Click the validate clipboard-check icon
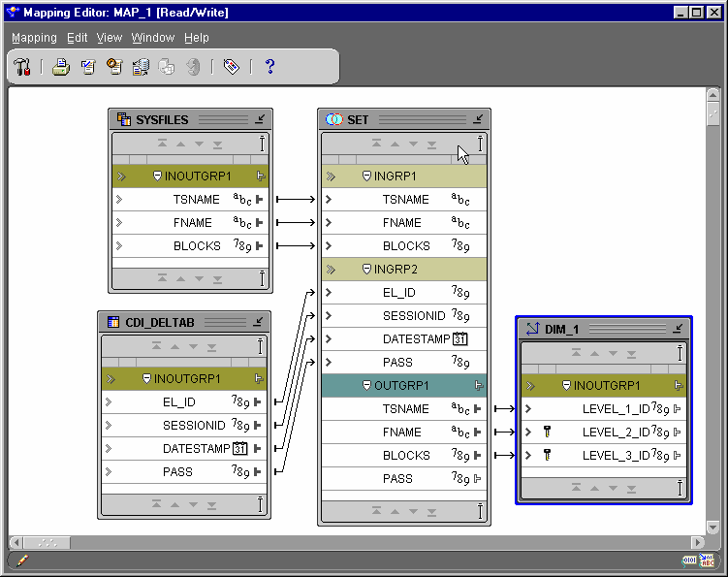 (88, 67)
